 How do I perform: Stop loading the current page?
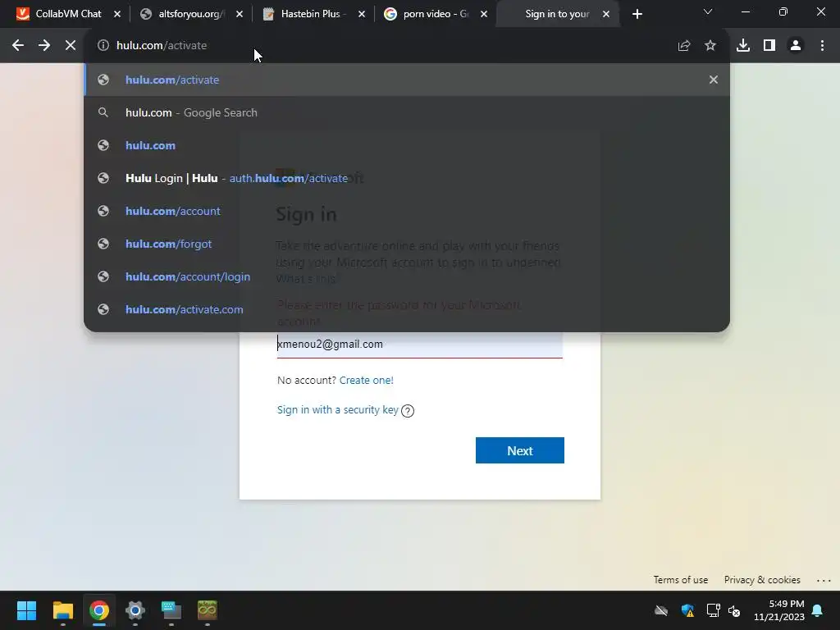tap(71, 46)
